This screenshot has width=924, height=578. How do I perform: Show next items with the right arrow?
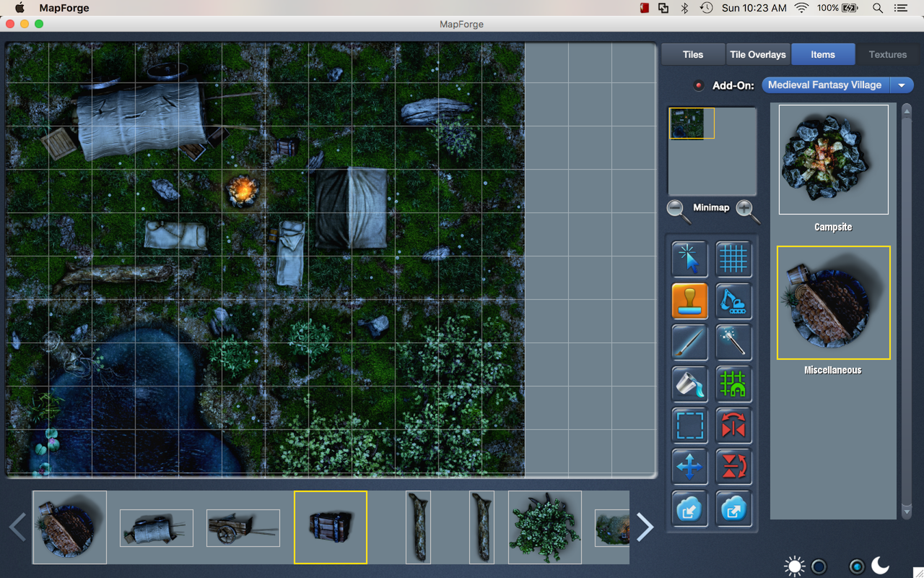click(645, 527)
